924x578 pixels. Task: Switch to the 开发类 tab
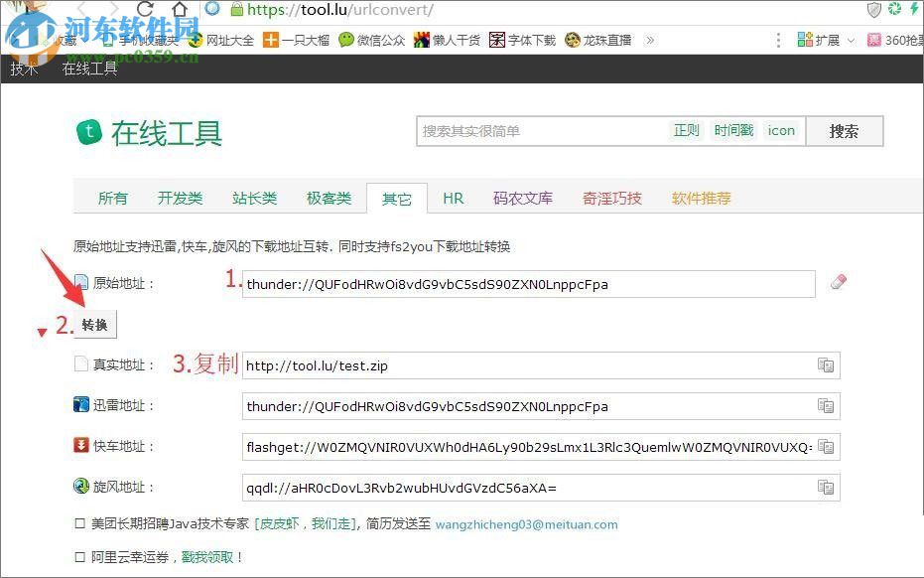tap(179, 198)
